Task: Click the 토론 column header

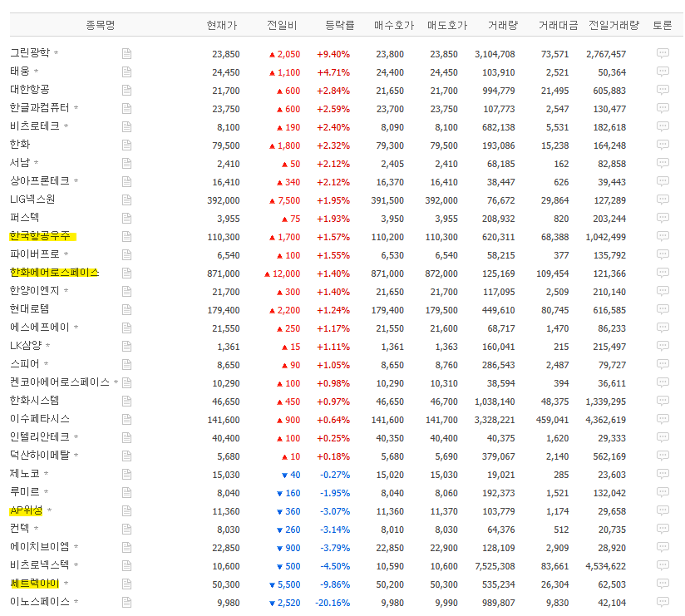Action: tap(663, 25)
